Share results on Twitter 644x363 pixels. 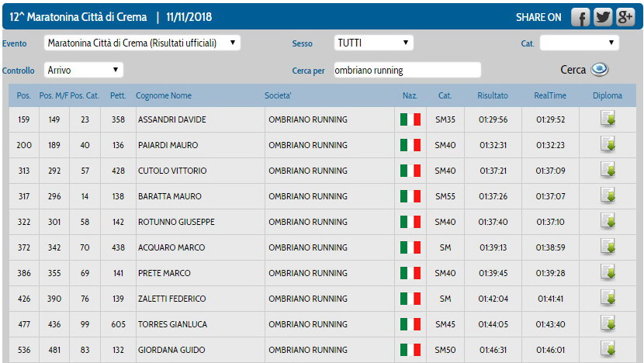603,17
